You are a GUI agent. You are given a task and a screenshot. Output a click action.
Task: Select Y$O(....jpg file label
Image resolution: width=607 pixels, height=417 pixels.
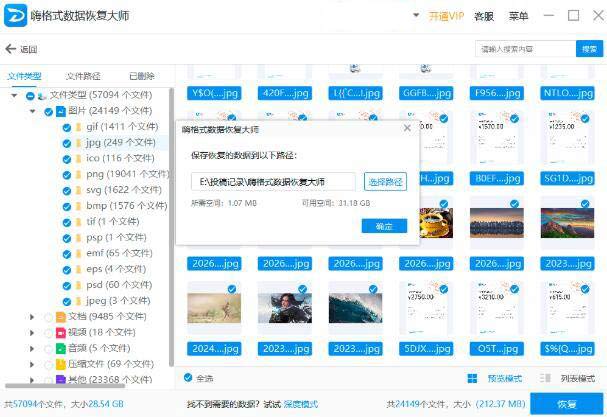(214, 93)
